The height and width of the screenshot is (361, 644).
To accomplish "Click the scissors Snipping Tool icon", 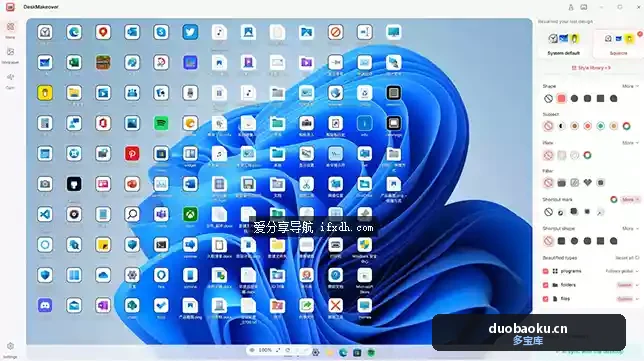I will pyautogui.click(x=306, y=184).
